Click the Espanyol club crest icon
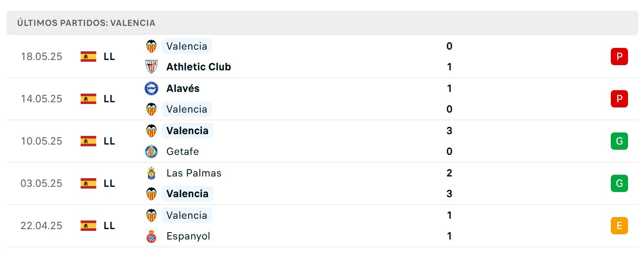The image size is (644, 255). click(x=151, y=236)
